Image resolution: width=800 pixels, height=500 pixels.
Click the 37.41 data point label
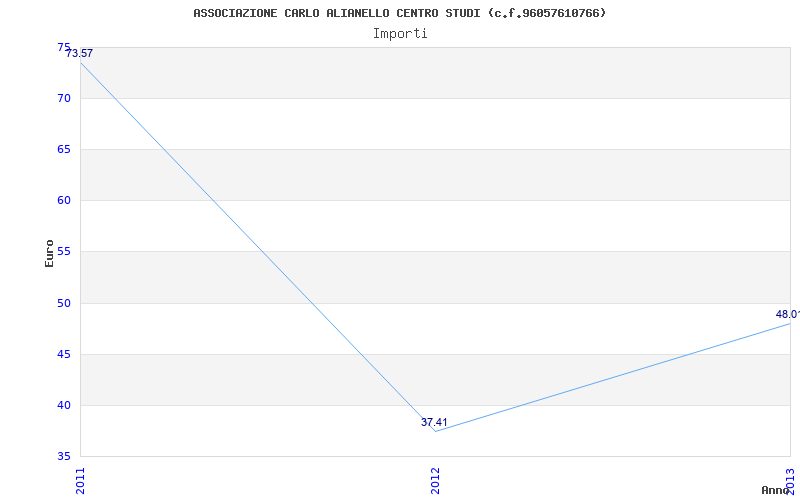pyautogui.click(x=434, y=422)
